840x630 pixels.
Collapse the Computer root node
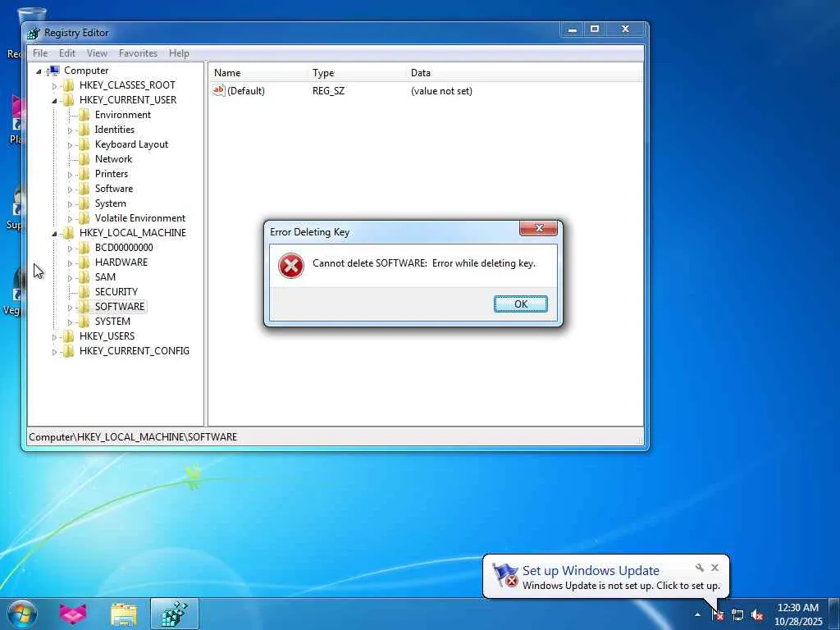coord(39,71)
